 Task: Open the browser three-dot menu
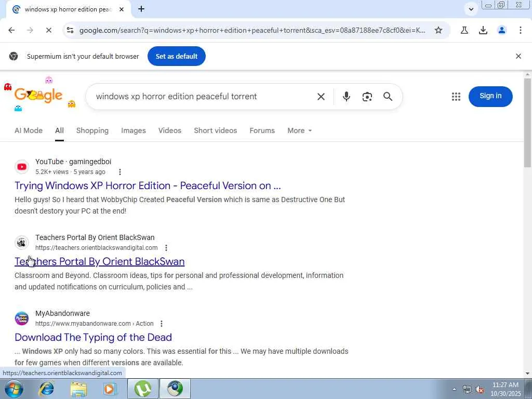click(521, 30)
